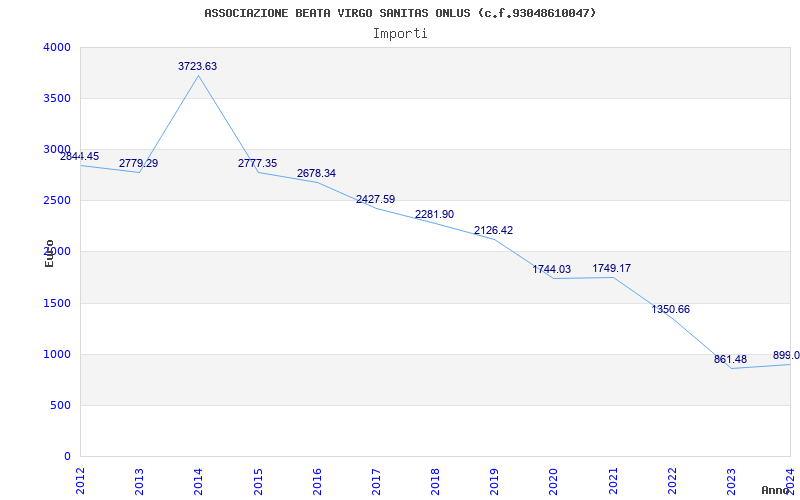
Task: Click the 2427.59 data label
Action: (375, 200)
